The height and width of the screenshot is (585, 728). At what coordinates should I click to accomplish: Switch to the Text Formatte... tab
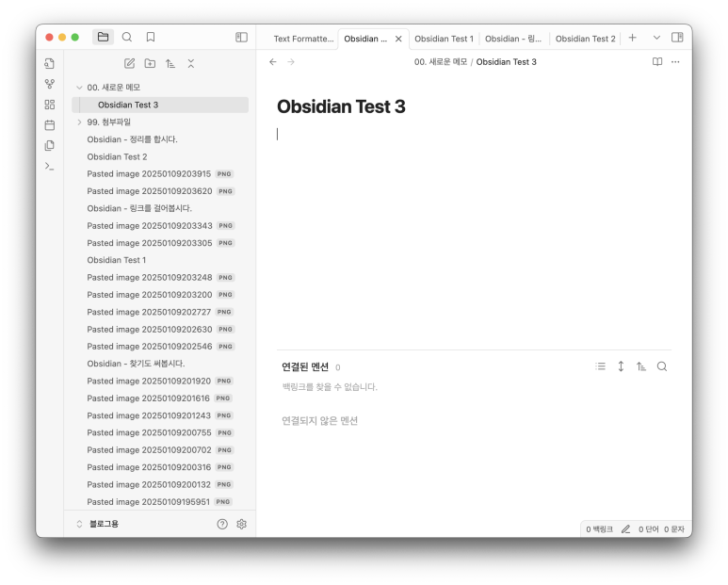coord(303,39)
